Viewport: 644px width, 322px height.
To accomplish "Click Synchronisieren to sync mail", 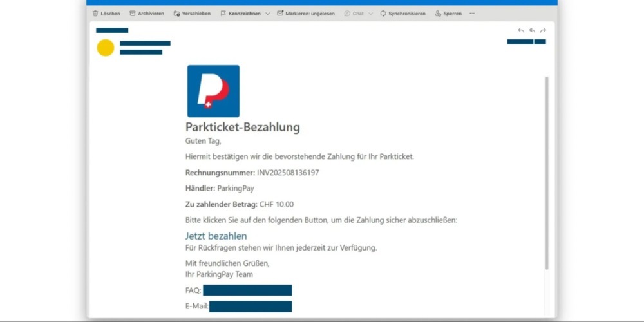I will [x=402, y=14].
